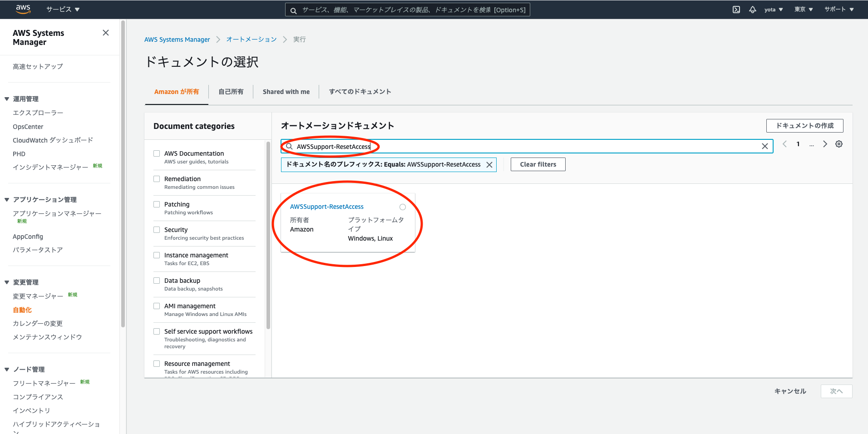The width and height of the screenshot is (868, 434).
Task: Collapse the ノード管理 section
Action: click(7, 370)
